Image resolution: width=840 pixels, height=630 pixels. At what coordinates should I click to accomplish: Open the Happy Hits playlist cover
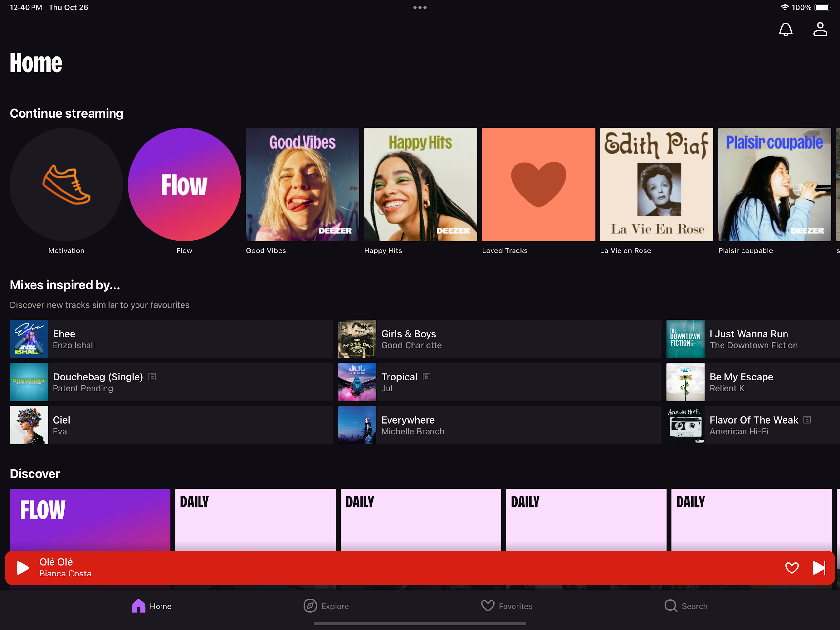coord(420,185)
